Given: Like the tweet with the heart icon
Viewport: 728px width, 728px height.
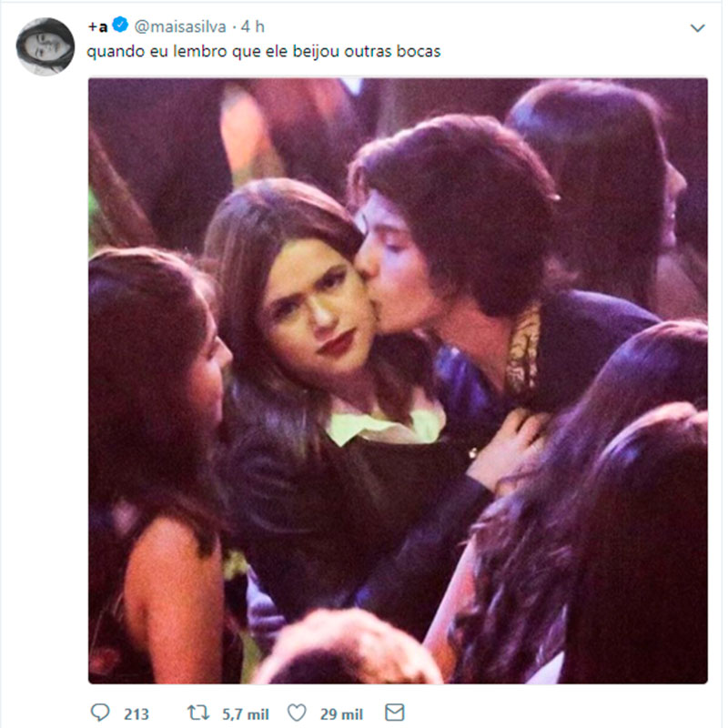Looking at the screenshot, I should click(x=297, y=713).
